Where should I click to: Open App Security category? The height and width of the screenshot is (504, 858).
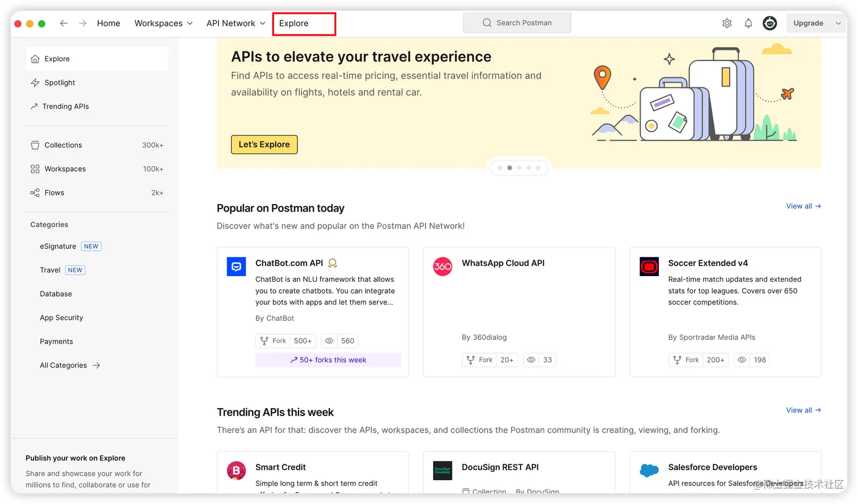[x=61, y=318]
